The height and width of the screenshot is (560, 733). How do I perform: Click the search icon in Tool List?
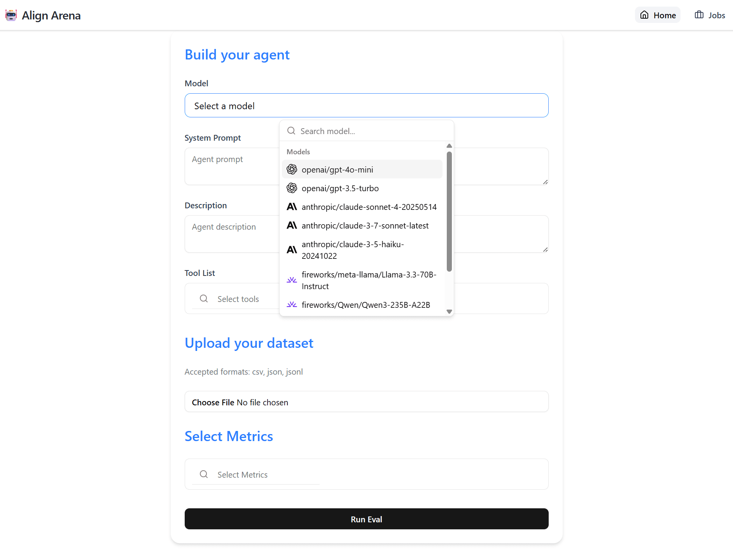point(204,298)
